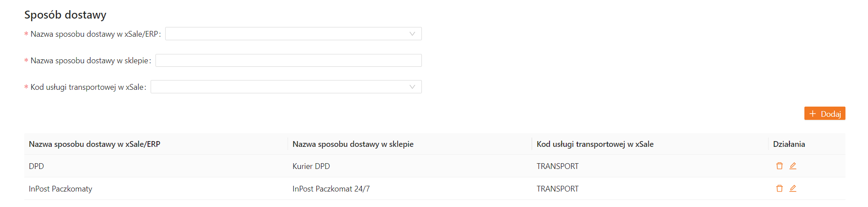Focus the store delivery name input field
This screenshot has width=868, height=207.
(x=288, y=61)
